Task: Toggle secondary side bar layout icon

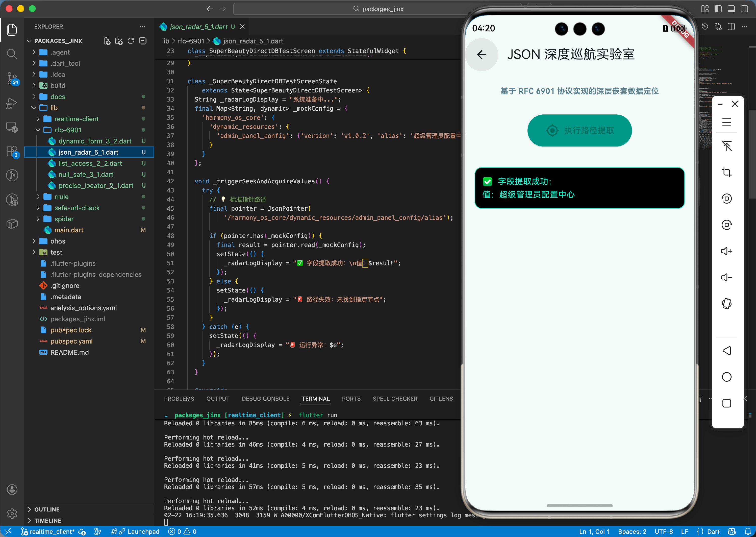Action: coord(744,9)
